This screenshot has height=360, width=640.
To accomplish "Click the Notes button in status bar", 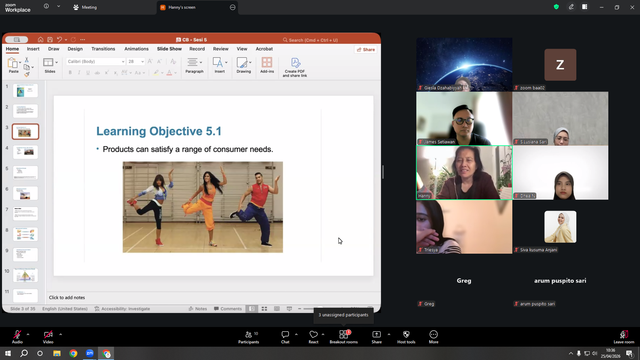I will point(198,309).
